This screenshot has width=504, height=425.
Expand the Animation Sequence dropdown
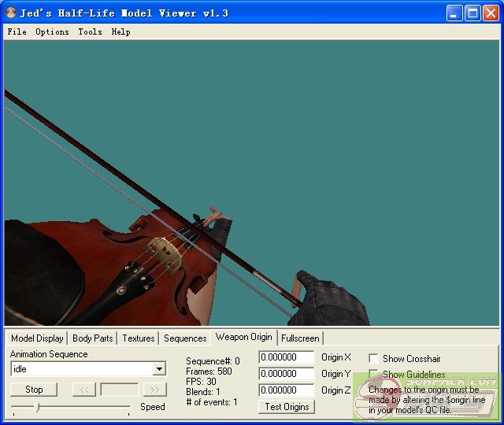coord(160,369)
